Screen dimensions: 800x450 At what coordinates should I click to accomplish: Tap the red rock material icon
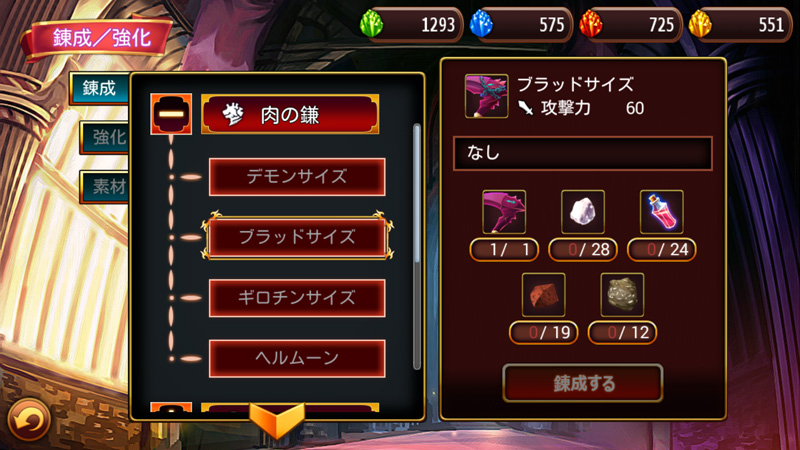click(543, 295)
